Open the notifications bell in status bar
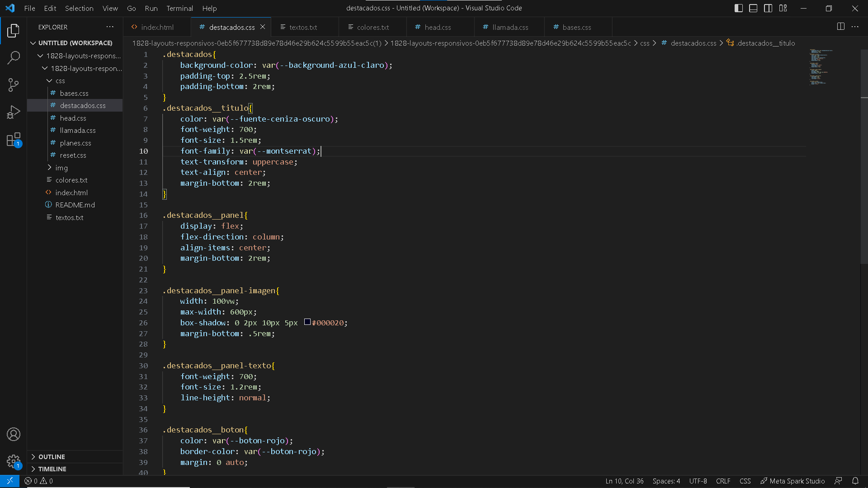 pos(855,481)
